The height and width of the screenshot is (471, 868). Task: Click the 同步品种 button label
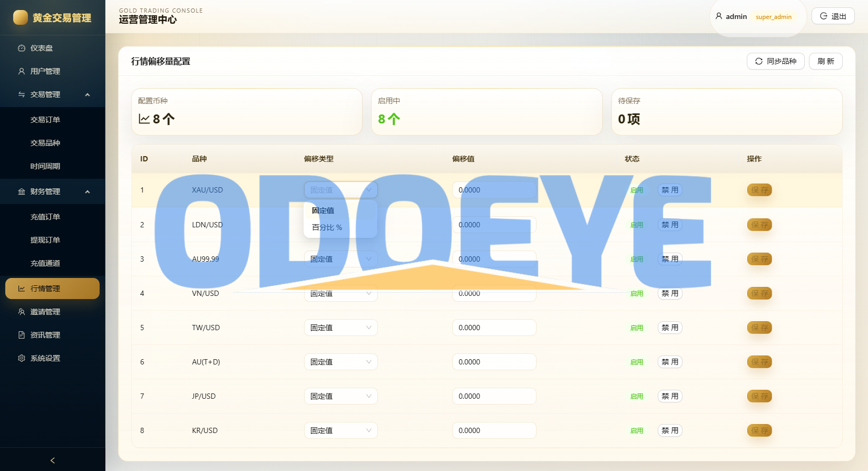[x=782, y=61]
